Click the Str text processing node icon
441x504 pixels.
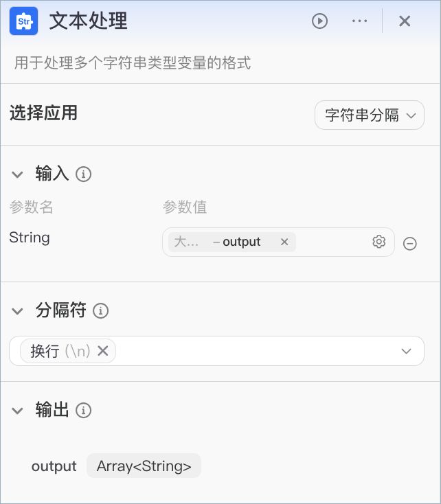tap(24, 21)
